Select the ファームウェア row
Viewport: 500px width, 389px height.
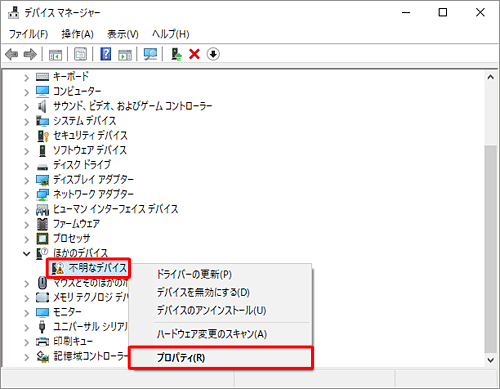tap(76, 224)
